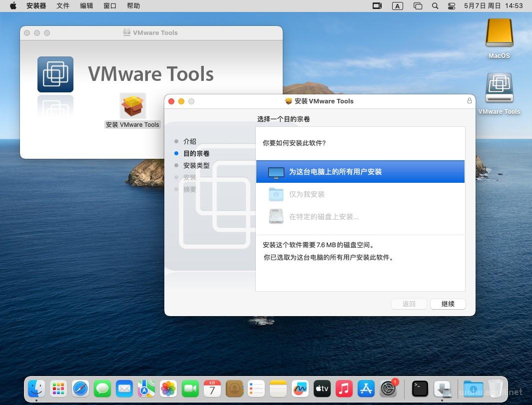This screenshot has width=532, height=405.
Task: Open Music from the Dock
Action: coord(344,389)
